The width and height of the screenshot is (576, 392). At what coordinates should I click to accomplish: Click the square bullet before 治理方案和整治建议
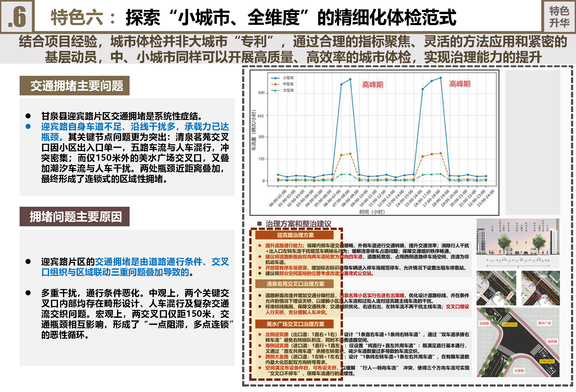click(259, 223)
